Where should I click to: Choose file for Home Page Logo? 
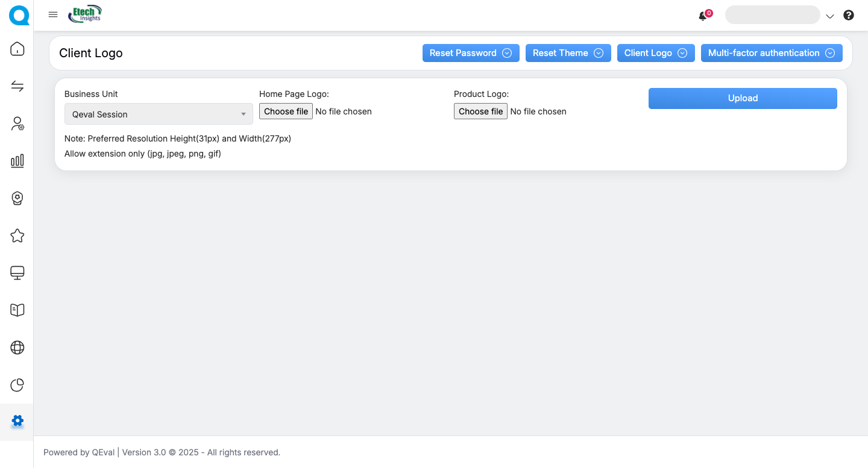pos(286,111)
